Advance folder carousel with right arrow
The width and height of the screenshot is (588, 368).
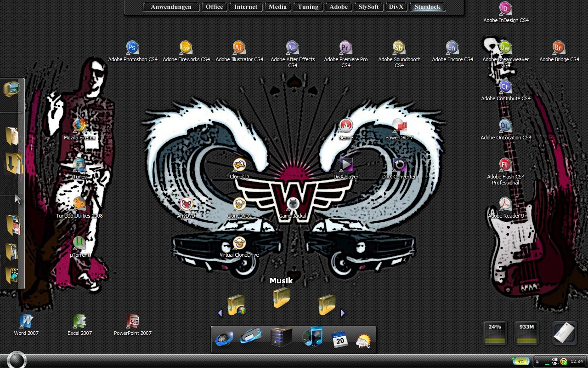coord(343,313)
